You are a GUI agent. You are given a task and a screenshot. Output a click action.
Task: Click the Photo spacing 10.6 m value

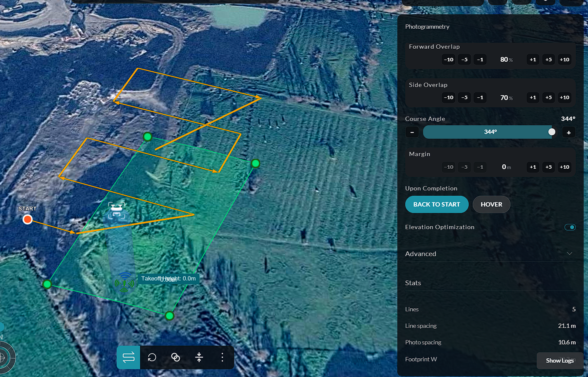coord(567,342)
